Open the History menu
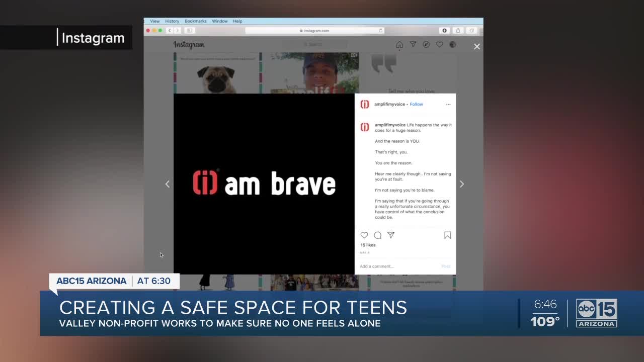Image resolution: width=644 pixels, height=362 pixels. pyautogui.click(x=172, y=21)
